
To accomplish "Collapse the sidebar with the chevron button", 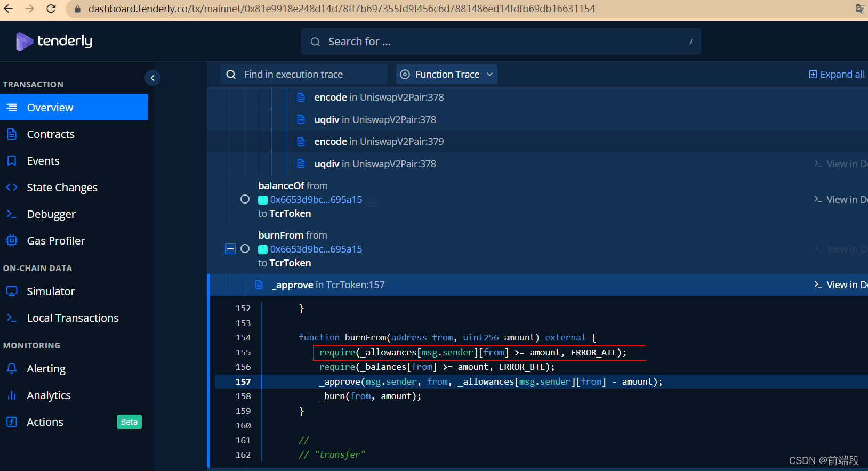I will click(x=152, y=78).
